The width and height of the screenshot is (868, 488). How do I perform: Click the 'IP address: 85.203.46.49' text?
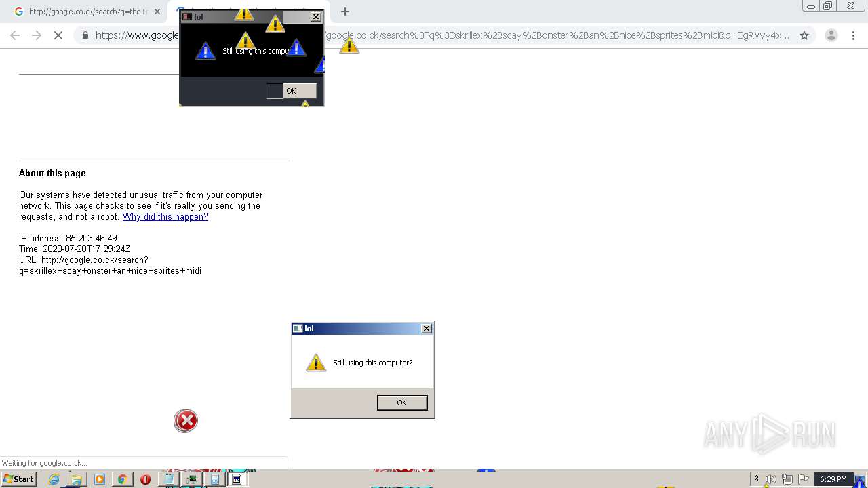click(68, 239)
